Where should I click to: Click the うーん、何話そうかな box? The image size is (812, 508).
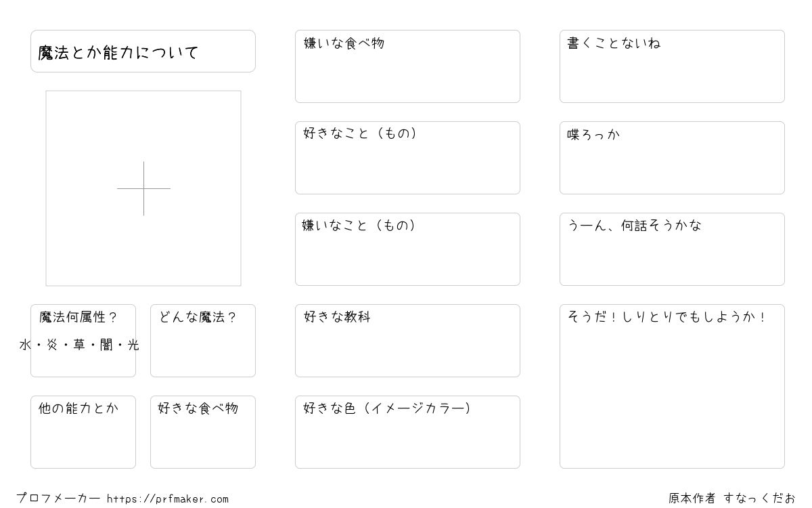click(x=672, y=249)
